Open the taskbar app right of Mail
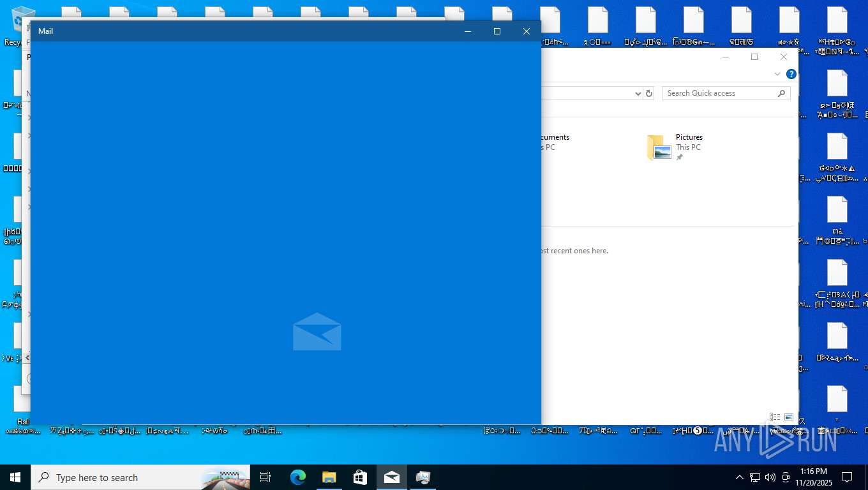This screenshot has width=868, height=490. point(423,477)
